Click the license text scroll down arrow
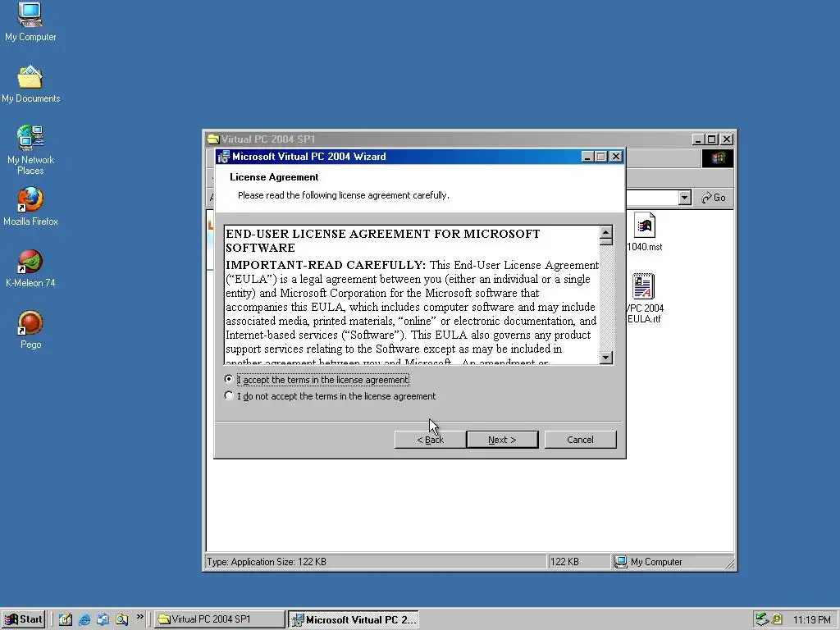 (606, 358)
